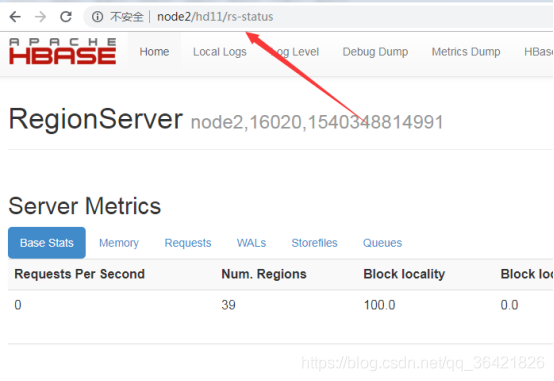554x381 pixels.
Task: Switch to the Storefiles tab
Action: pyautogui.click(x=314, y=243)
